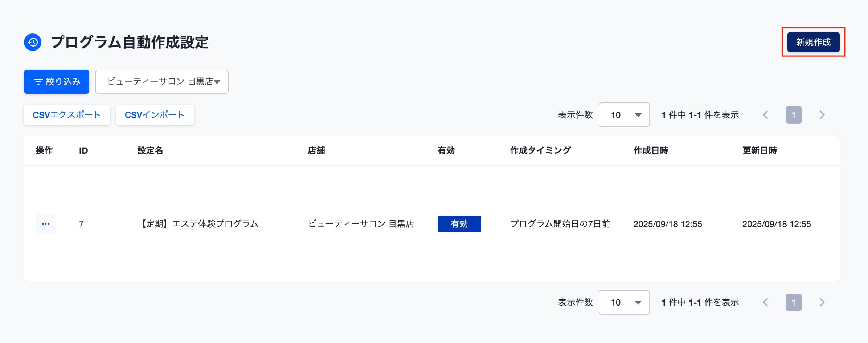Expand the ビューティーサロン 目黒店 store dropdown

tap(162, 82)
